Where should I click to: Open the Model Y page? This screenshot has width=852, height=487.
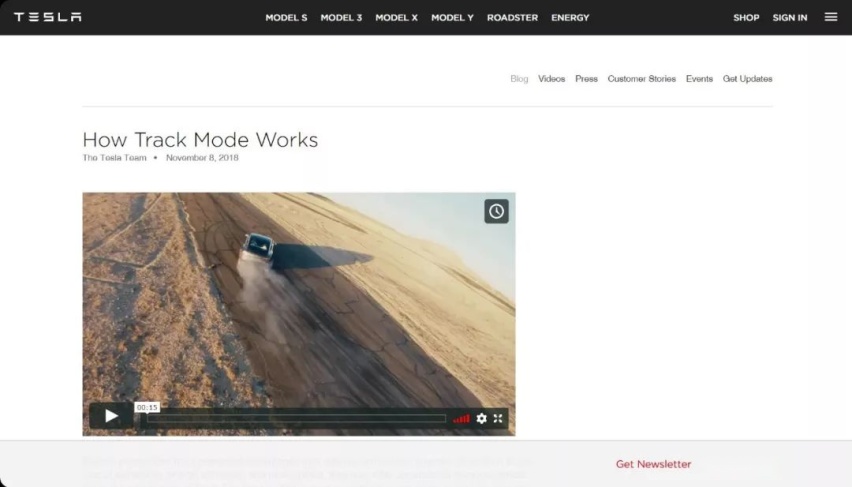click(453, 17)
